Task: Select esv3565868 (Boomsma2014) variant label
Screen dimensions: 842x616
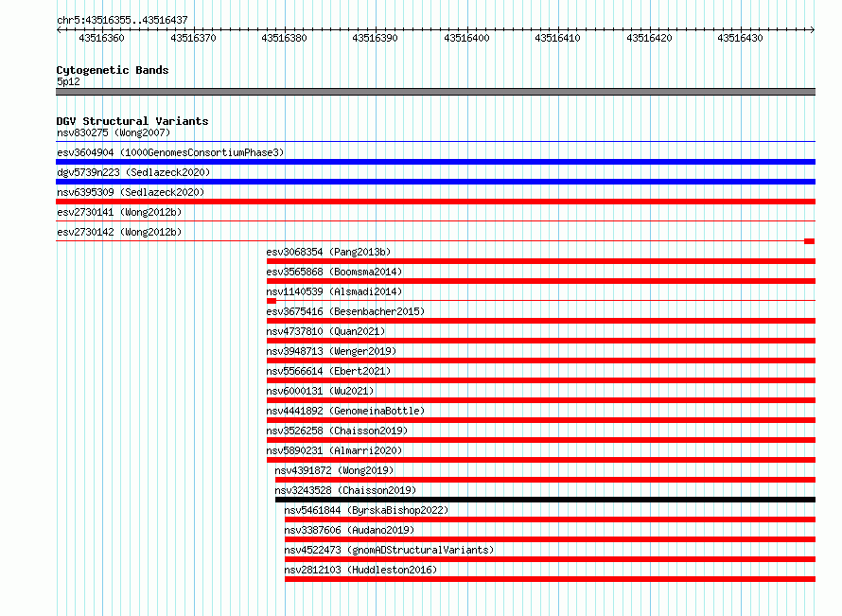Action: coord(334,272)
